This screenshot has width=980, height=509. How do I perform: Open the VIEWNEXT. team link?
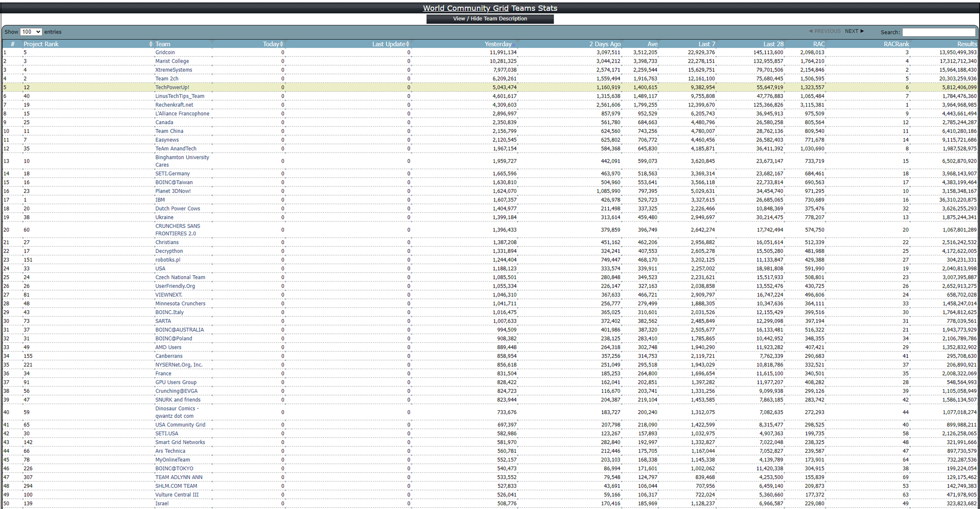169,295
